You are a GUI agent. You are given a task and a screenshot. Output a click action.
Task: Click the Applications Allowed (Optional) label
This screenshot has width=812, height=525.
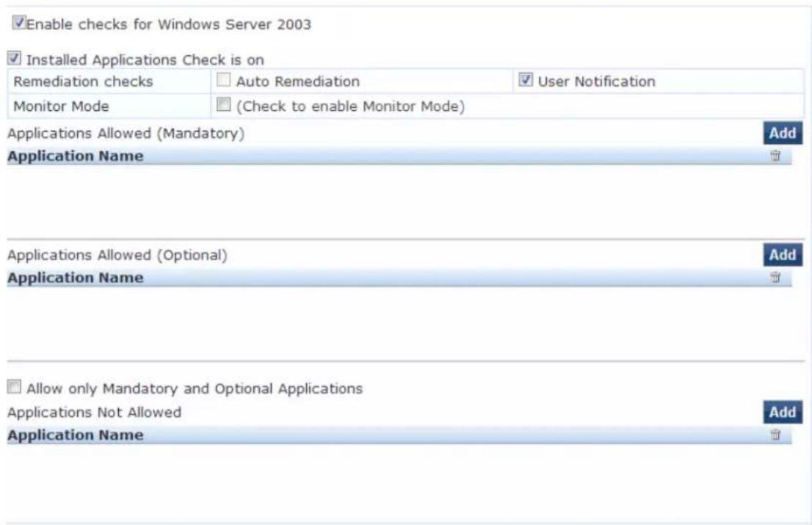117,255
